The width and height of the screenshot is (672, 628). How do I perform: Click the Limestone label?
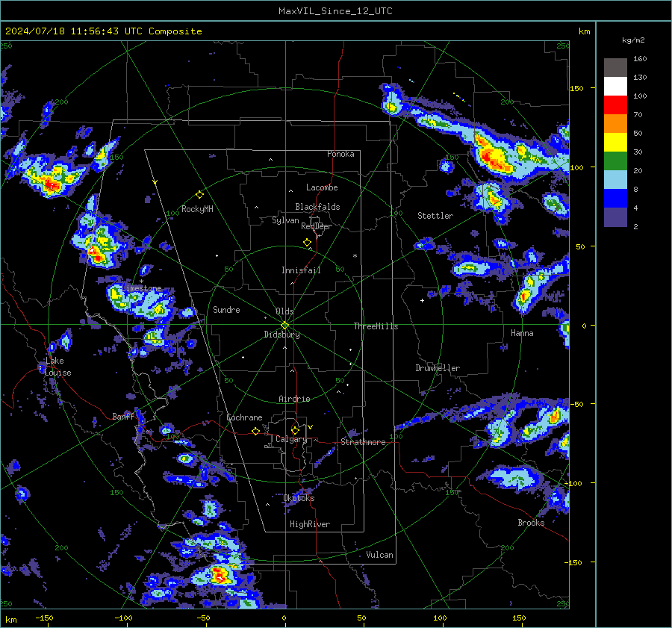(142, 288)
